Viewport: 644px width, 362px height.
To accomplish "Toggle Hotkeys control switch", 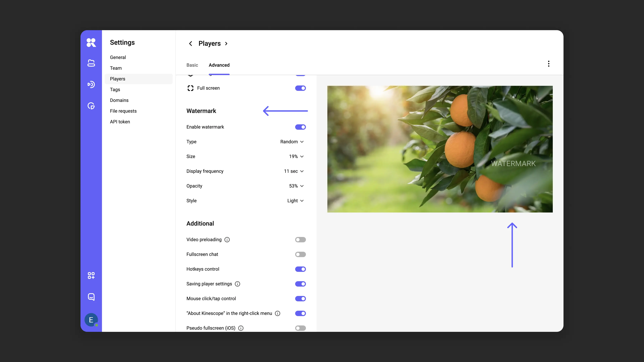I will click(300, 269).
